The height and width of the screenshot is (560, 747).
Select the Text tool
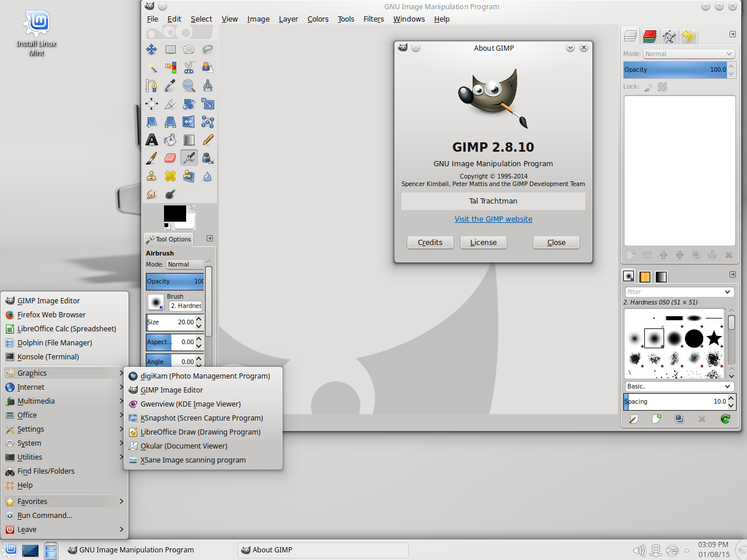pyautogui.click(x=152, y=140)
